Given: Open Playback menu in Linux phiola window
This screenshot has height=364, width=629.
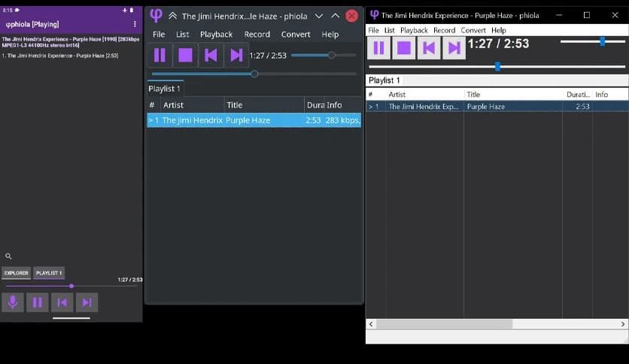Looking at the screenshot, I should pyautogui.click(x=216, y=35).
